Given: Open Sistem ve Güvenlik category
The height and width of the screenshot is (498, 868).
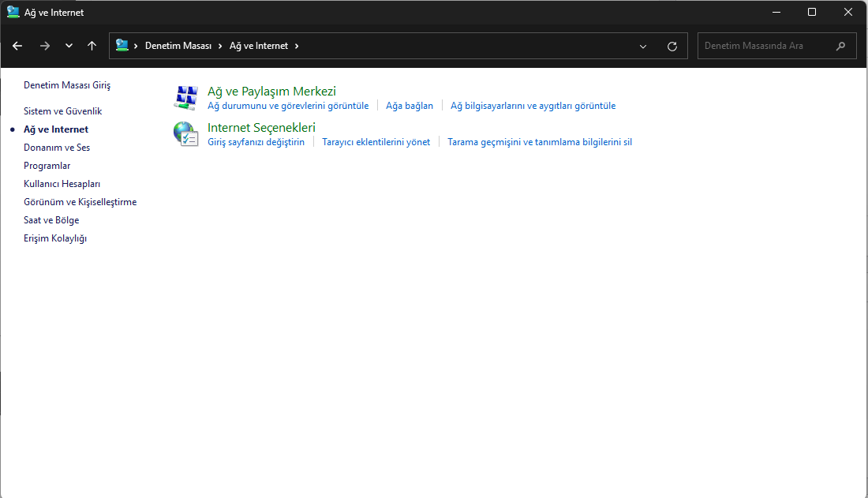Looking at the screenshot, I should (x=62, y=111).
